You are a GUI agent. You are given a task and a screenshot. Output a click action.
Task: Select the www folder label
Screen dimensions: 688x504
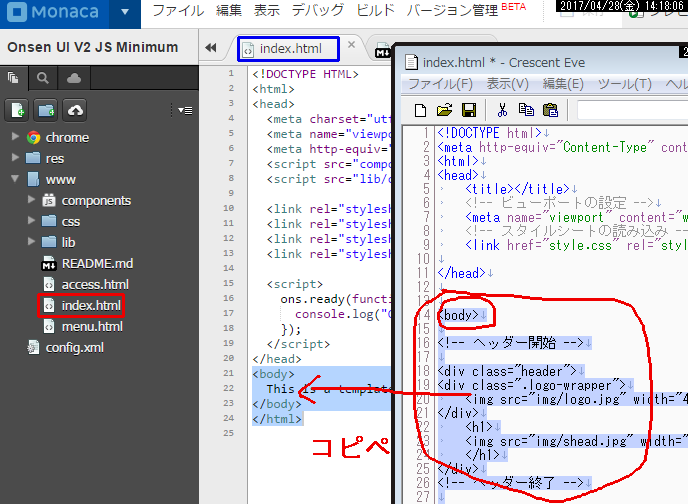point(61,179)
